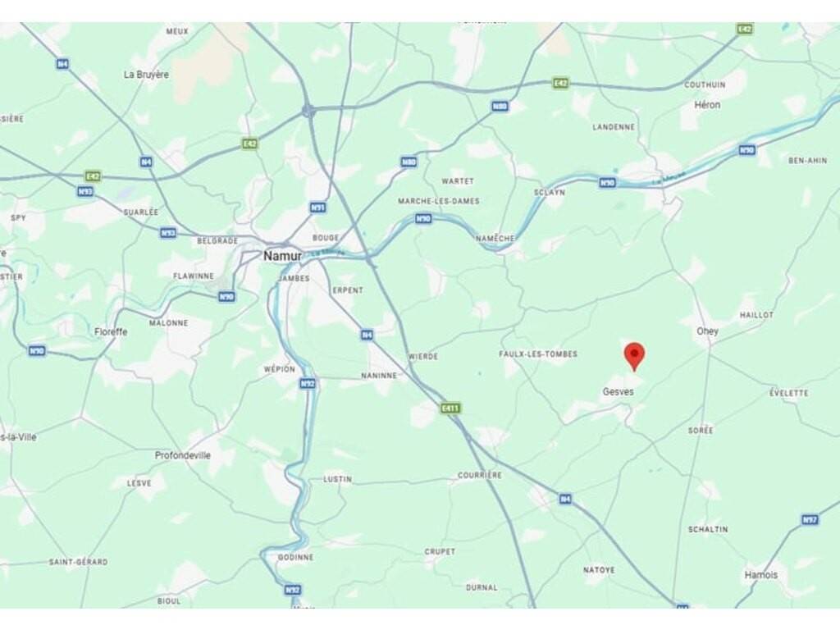
Task: Click the Profondeville town label
Action: (183, 455)
